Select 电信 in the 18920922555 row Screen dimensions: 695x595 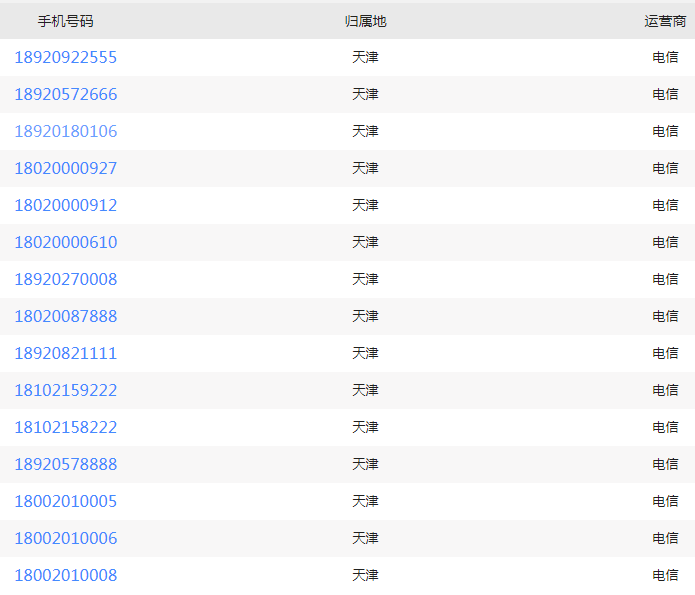pos(665,57)
